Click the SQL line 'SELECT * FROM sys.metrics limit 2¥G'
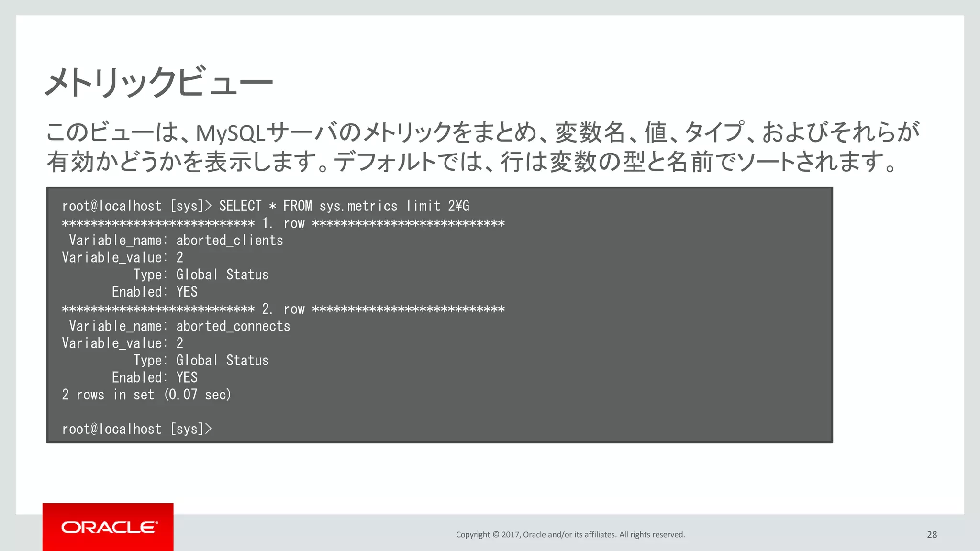980x551 pixels. pos(344,206)
